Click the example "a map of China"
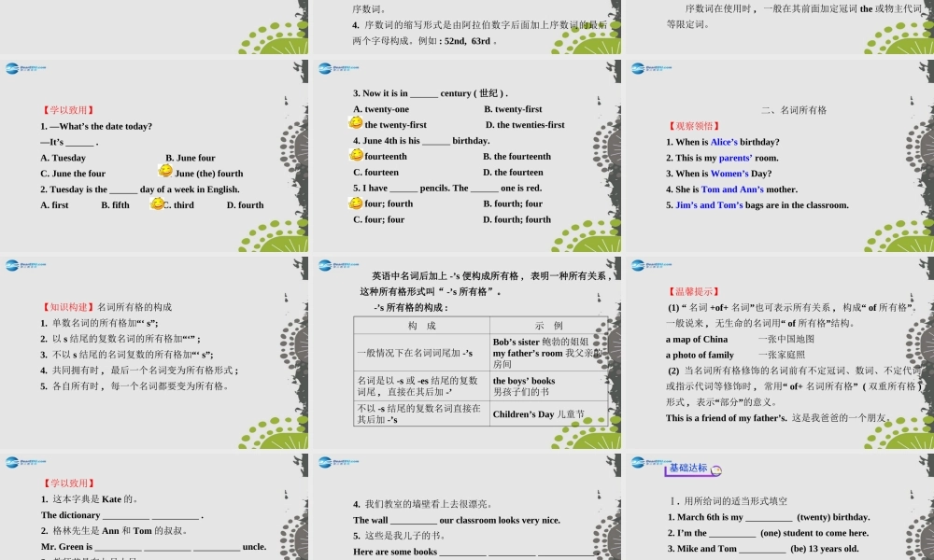Viewport: 934px width, 560px height. [697, 339]
